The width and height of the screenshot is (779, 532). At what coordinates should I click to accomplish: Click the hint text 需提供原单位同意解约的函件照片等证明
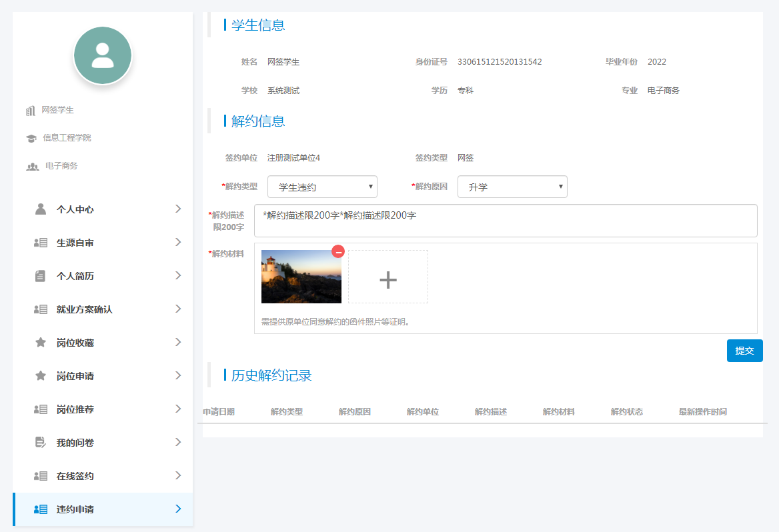tap(336, 322)
